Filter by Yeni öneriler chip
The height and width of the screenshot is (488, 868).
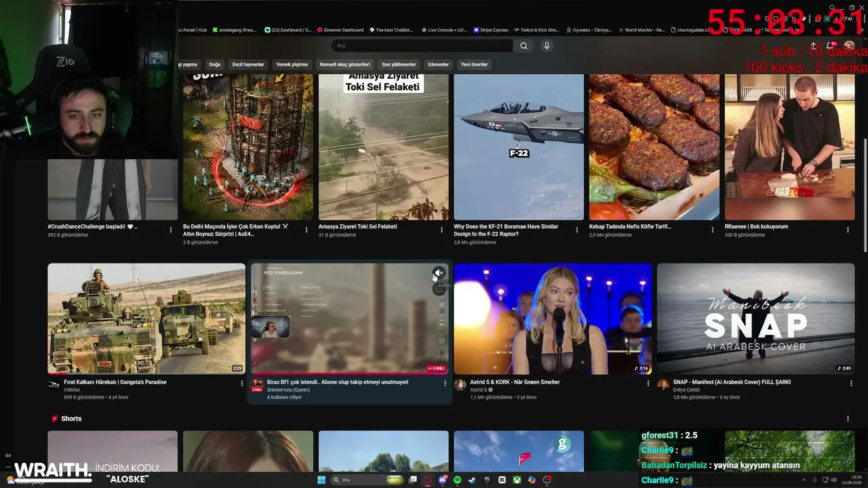click(475, 64)
